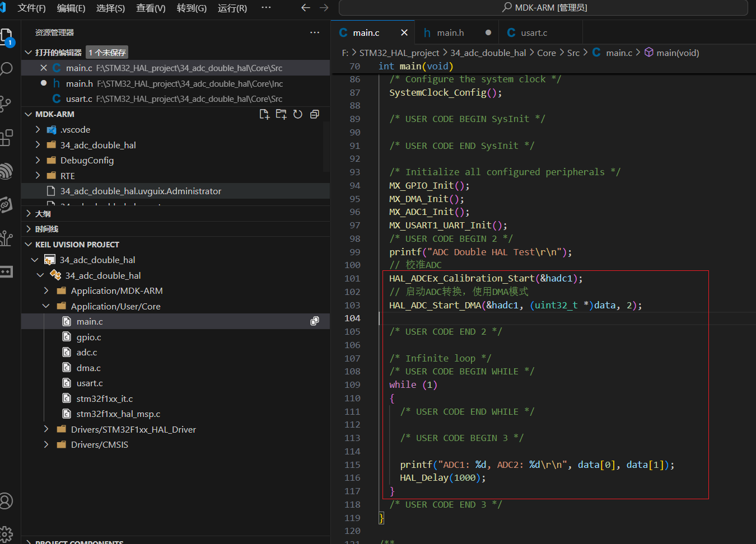Open the Search view in activity bar
This screenshot has height=544, width=756.
[6, 69]
